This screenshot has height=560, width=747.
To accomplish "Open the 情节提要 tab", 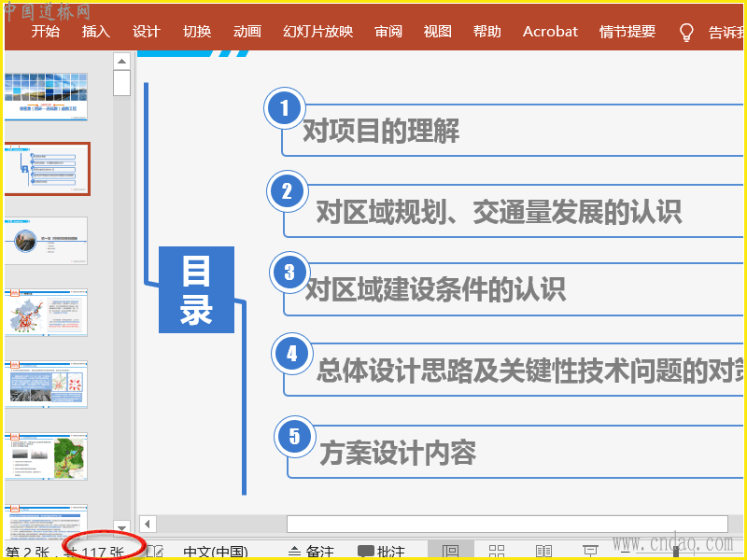I will point(627,32).
